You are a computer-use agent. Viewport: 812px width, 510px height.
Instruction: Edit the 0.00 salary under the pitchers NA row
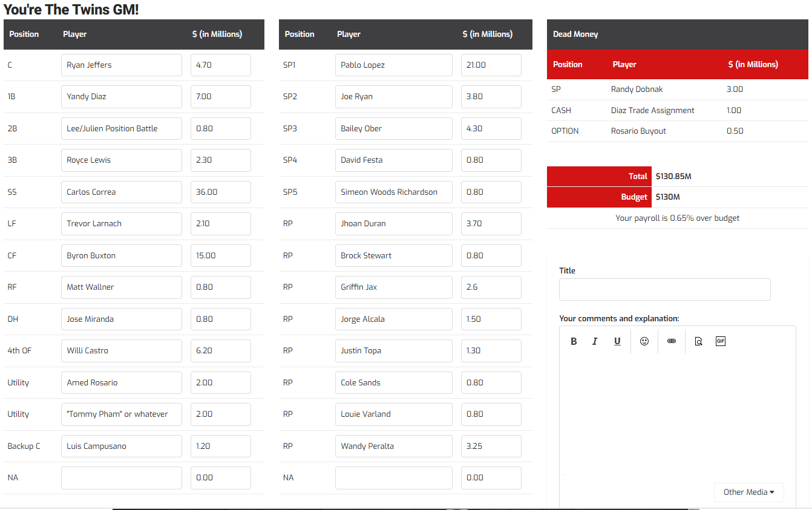[491, 477]
